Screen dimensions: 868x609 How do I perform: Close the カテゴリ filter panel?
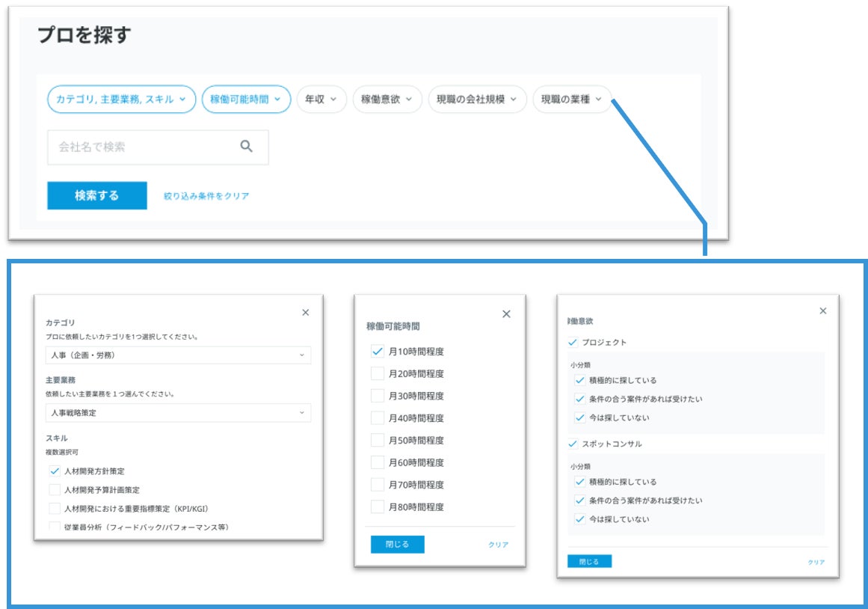point(306,313)
